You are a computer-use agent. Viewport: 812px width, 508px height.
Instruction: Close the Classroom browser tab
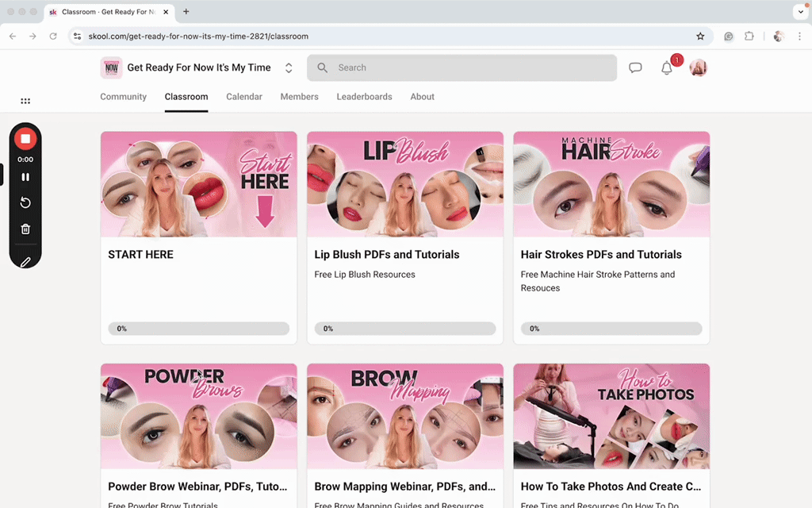pyautogui.click(x=166, y=12)
